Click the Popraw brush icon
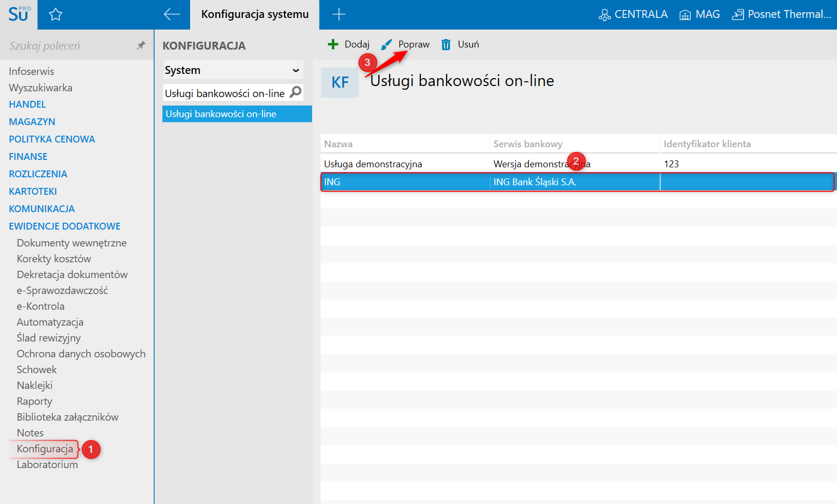837x504 pixels. tap(387, 44)
